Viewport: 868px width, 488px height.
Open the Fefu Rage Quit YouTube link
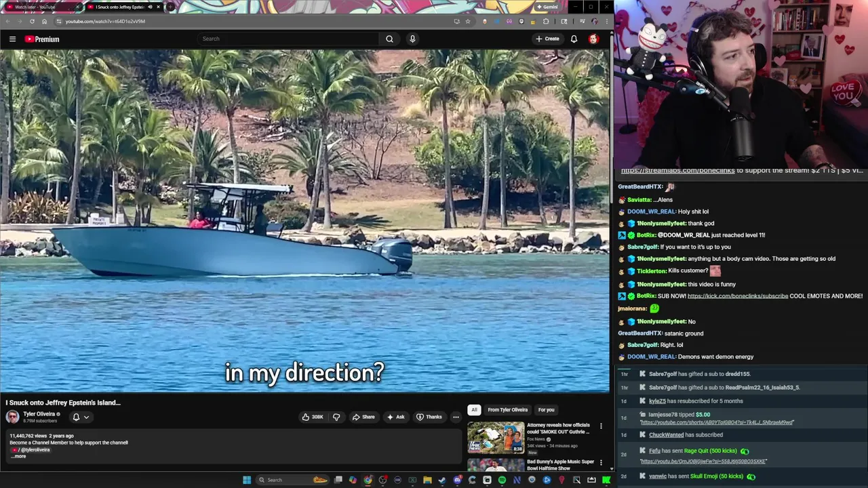(703, 462)
